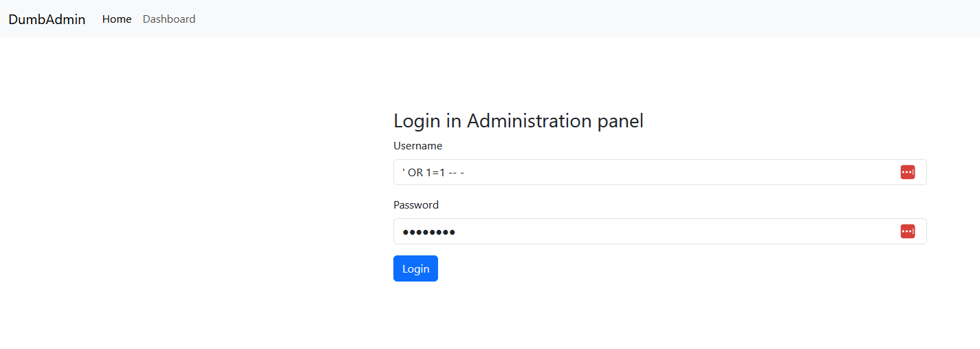This screenshot has width=980, height=349.
Task: Click the 'Login in Administration panel' heading
Action: click(519, 121)
